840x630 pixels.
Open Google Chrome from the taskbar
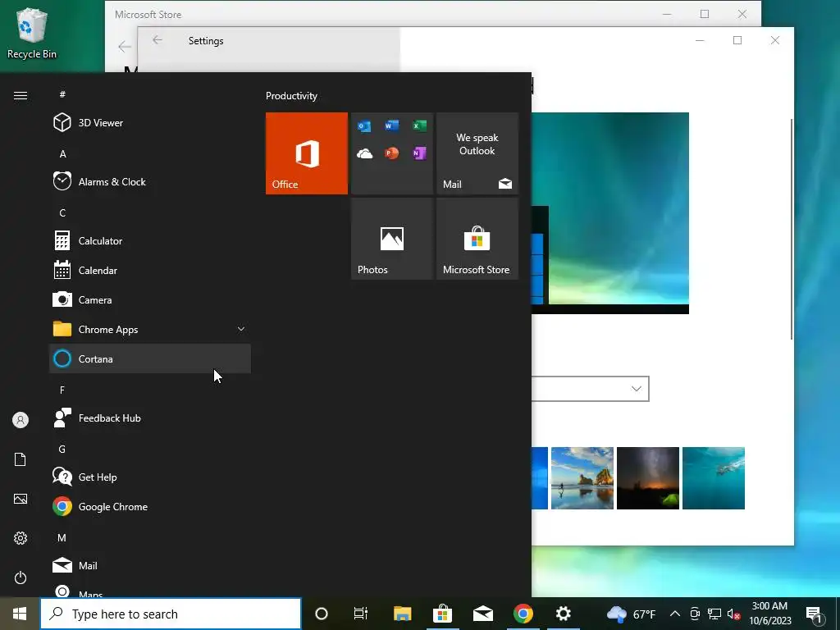pos(523,614)
